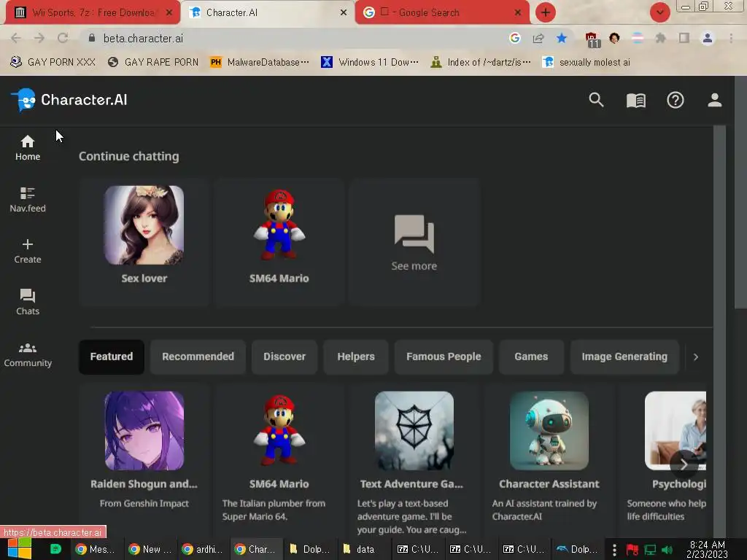747x560 pixels.
Task: Switch to the Wii Sports 7z browser tab
Action: 93,12
